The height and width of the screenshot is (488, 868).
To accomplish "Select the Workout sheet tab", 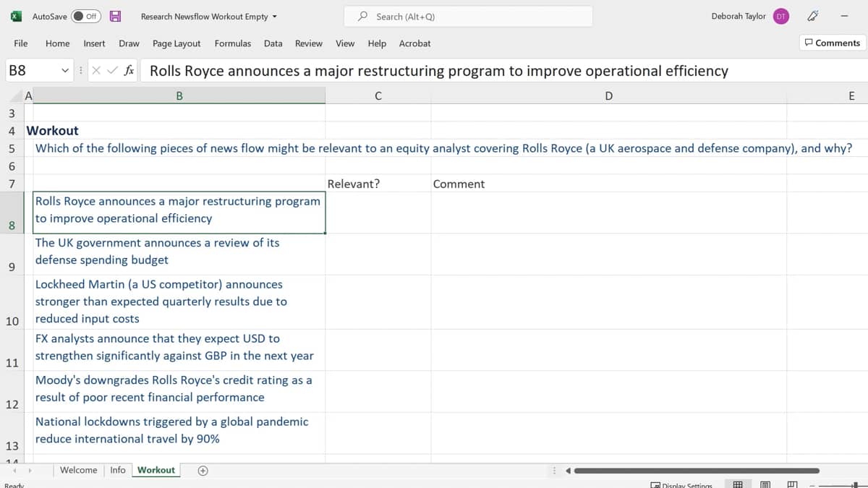I will point(156,470).
